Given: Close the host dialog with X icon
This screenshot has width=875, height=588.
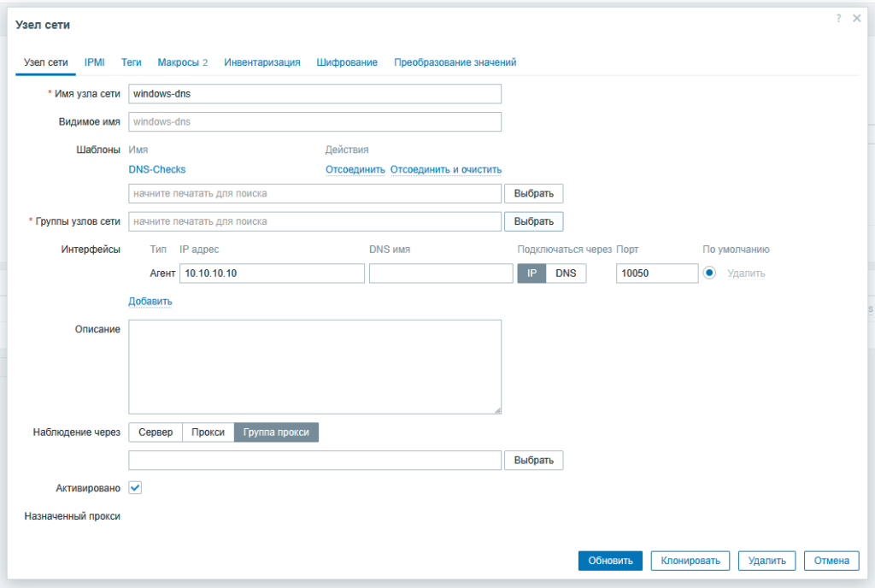Looking at the screenshot, I should [856, 19].
